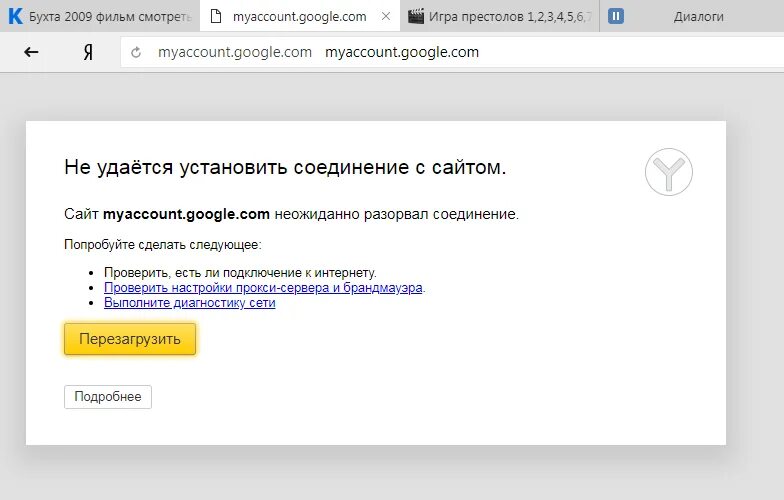This screenshot has width=784, height=500.
Task: Click the Перезагрузить button
Action: pyautogui.click(x=130, y=339)
